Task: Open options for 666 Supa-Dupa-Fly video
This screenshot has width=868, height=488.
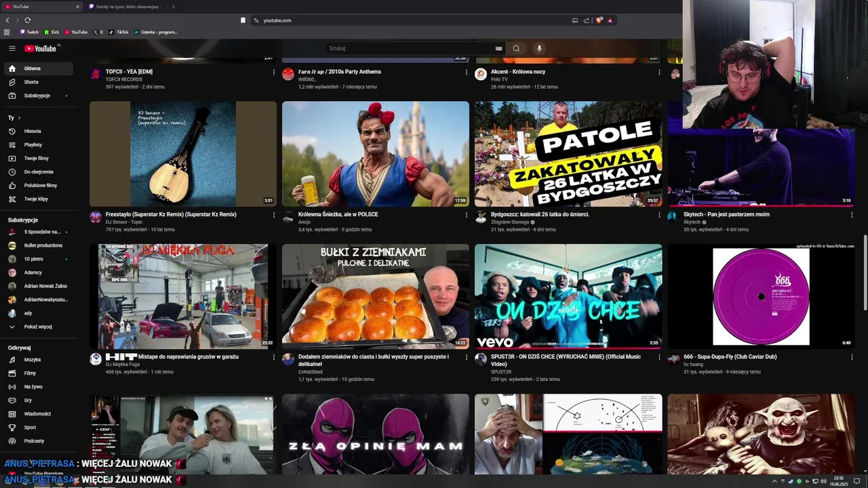Action: [x=852, y=357]
